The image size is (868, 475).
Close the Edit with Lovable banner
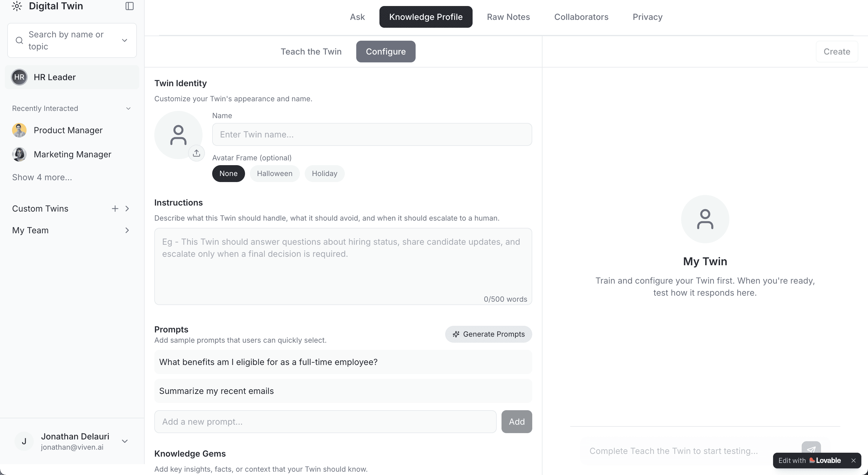click(853, 461)
